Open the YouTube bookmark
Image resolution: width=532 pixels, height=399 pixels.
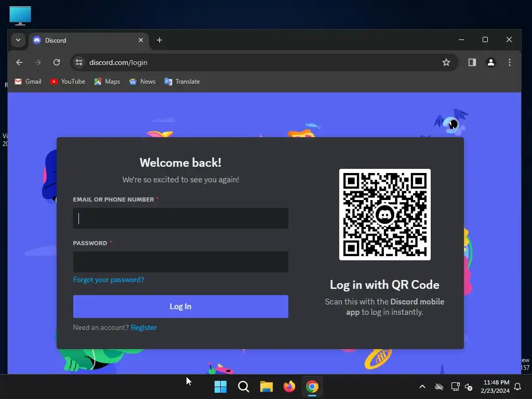[68, 82]
